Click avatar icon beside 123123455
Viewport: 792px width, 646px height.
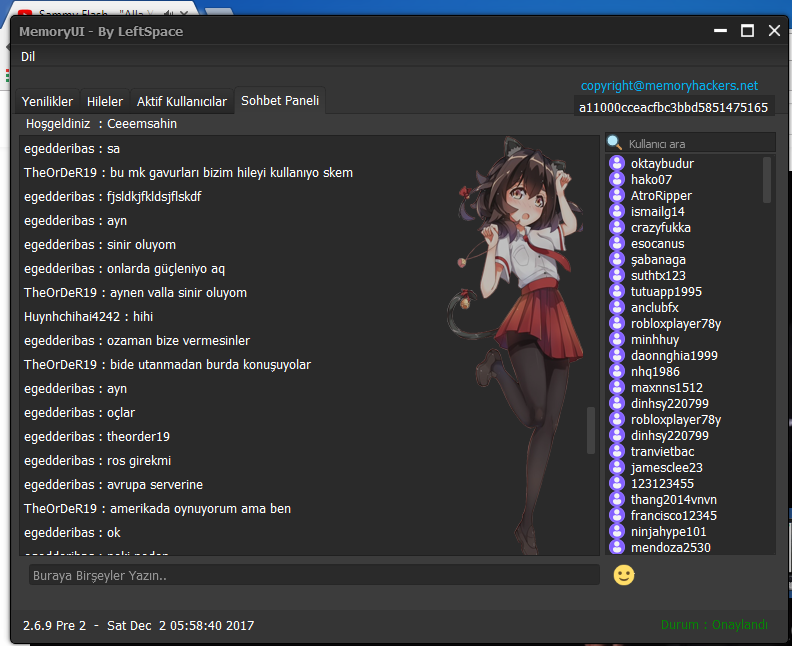[x=617, y=483]
